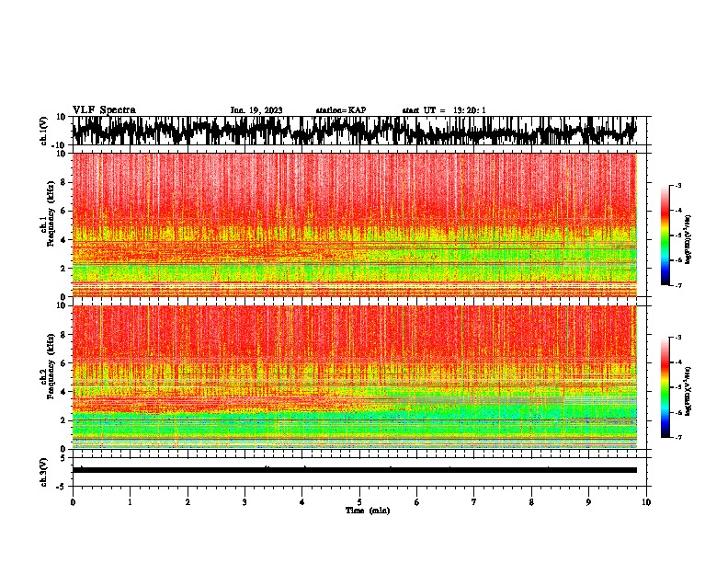Click the "VLF Spectra" plot title
The width and height of the screenshot is (728, 563).
104,110
